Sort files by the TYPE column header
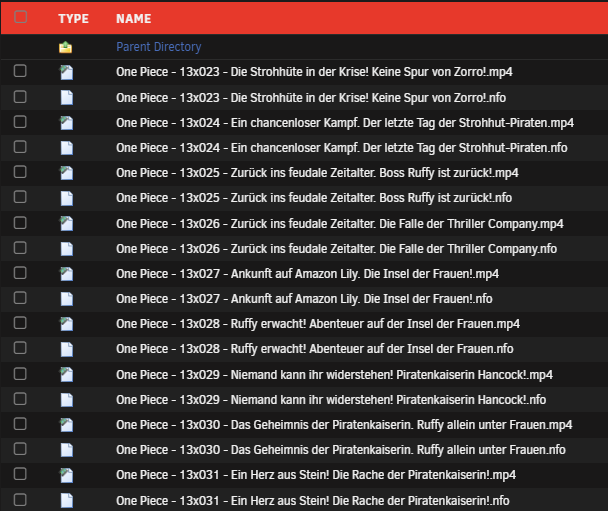The image size is (608, 511). pos(73,19)
